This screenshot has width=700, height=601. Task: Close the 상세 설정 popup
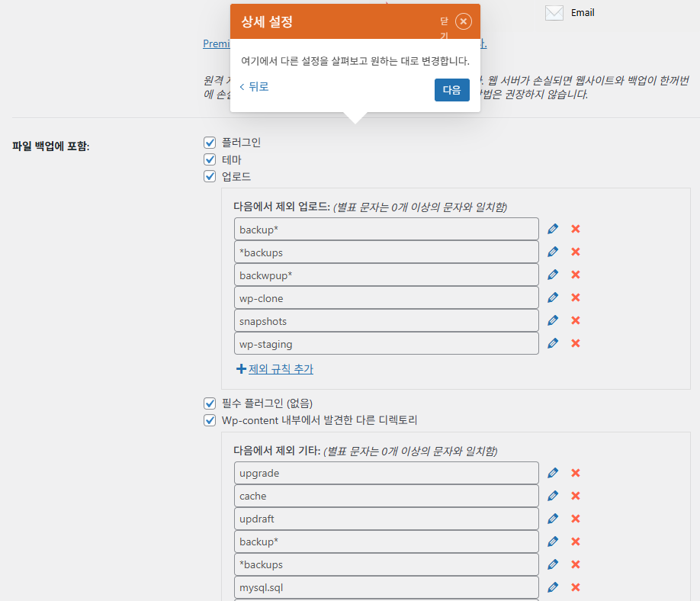[x=464, y=21]
